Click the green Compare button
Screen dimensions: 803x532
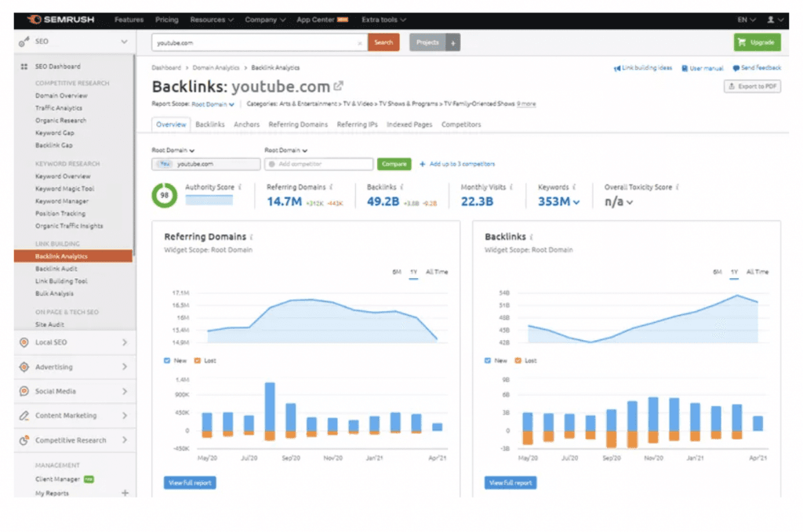[x=394, y=165]
